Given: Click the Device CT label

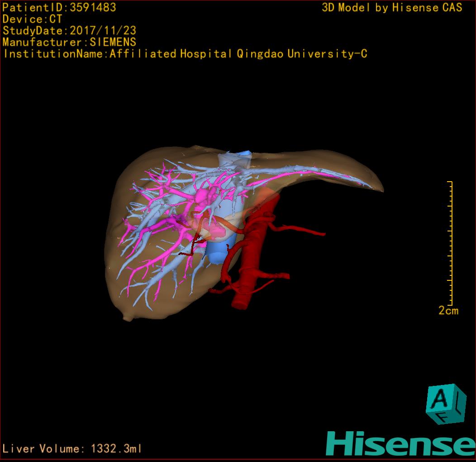Looking at the screenshot, I should [32, 19].
